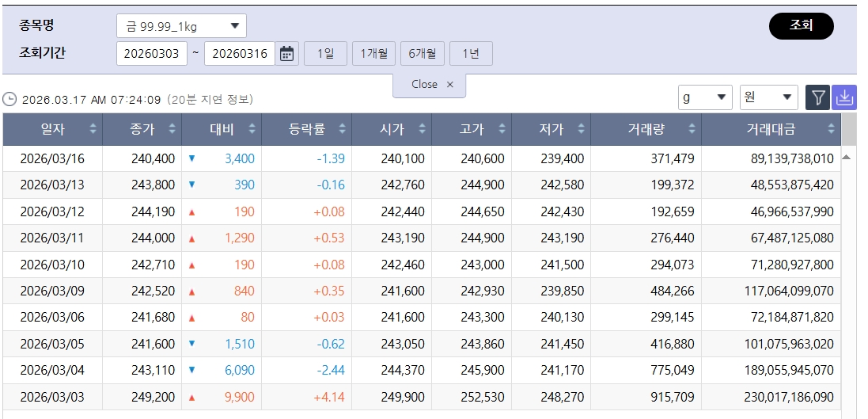868x419 pixels.
Task: Open the 금 99.99_1kg item dropdown
Action: [181, 25]
